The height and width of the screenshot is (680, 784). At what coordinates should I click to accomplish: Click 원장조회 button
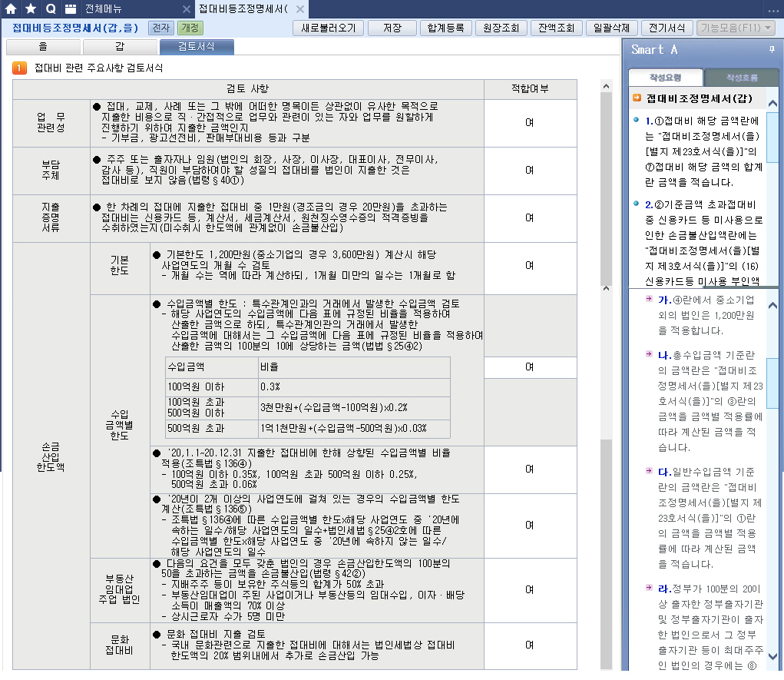501,28
